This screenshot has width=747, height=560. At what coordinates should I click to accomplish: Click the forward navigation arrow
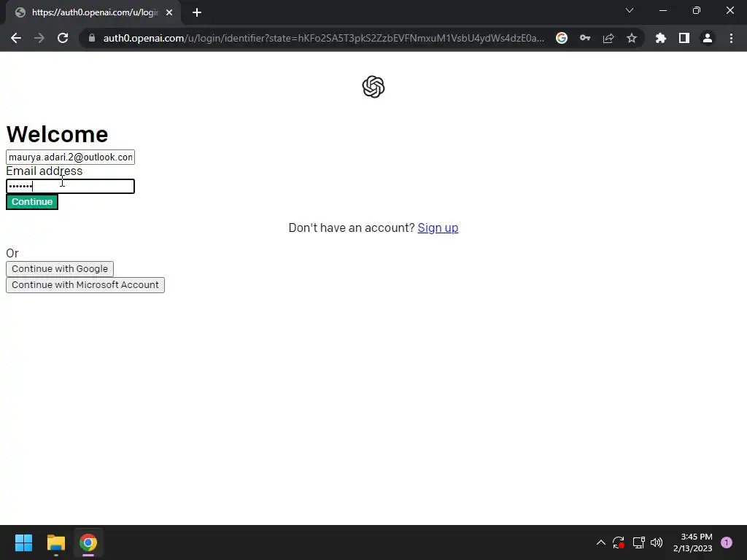[x=39, y=38]
